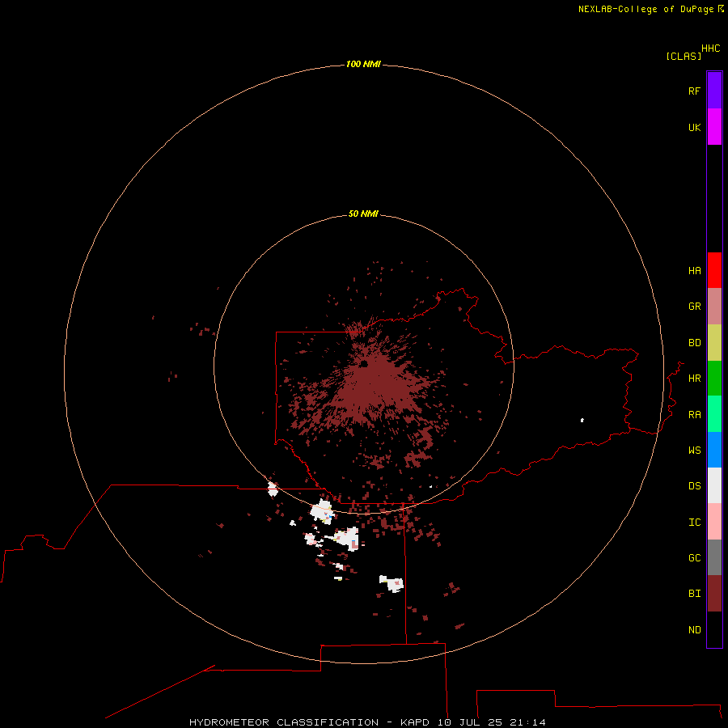This screenshot has width=728, height=728.
Task: Click the UK legend label
Action: (694, 127)
